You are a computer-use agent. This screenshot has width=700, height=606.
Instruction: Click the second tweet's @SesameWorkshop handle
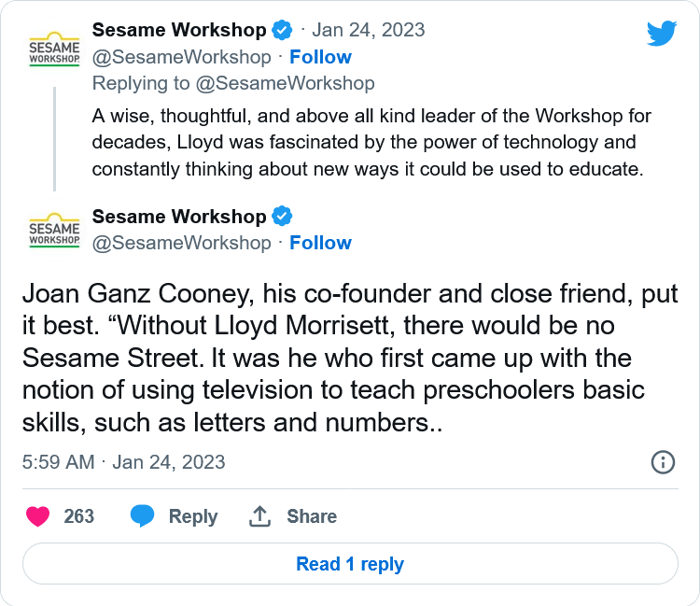(x=182, y=243)
